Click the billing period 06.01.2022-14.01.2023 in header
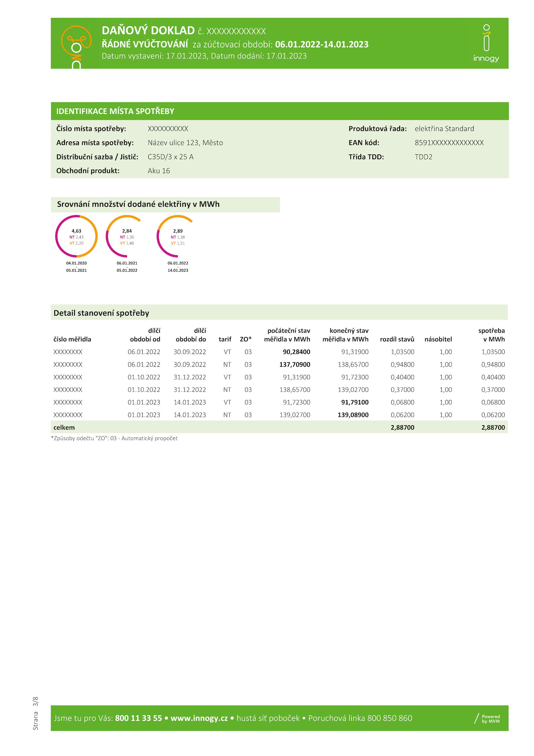This screenshot has height=756, width=534. coord(322,45)
